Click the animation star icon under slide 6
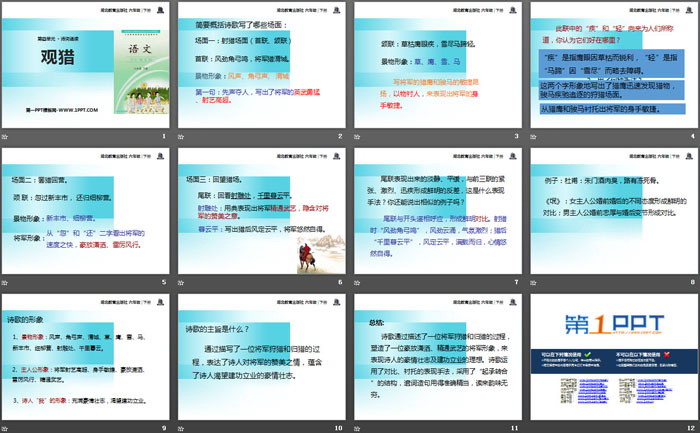The height and width of the screenshot is (433, 700). point(181,283)
